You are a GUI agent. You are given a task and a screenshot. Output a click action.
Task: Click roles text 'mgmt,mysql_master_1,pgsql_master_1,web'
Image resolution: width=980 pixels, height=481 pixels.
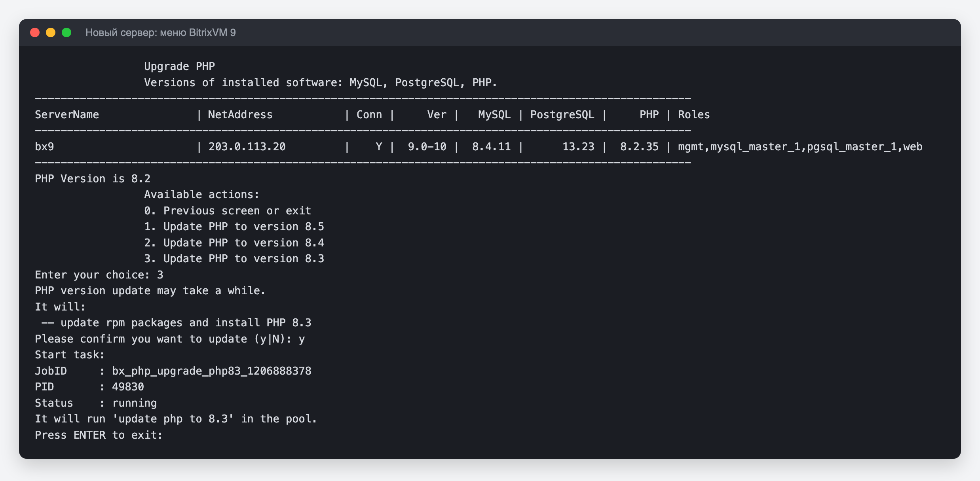coord(800,147)
